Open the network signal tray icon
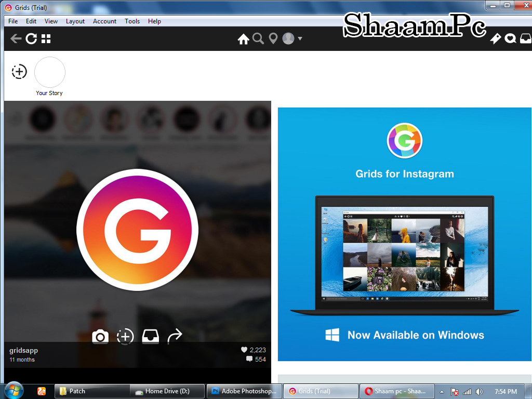 point(467,392)
